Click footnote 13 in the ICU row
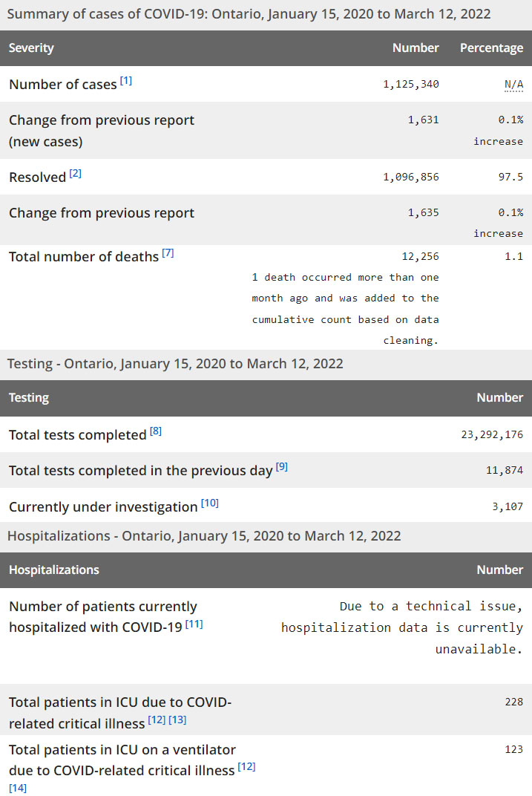 tap(178, 720)
